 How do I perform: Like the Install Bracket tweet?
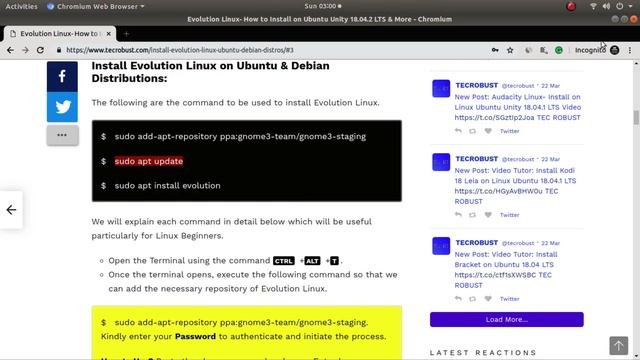(x=488, y=299)
